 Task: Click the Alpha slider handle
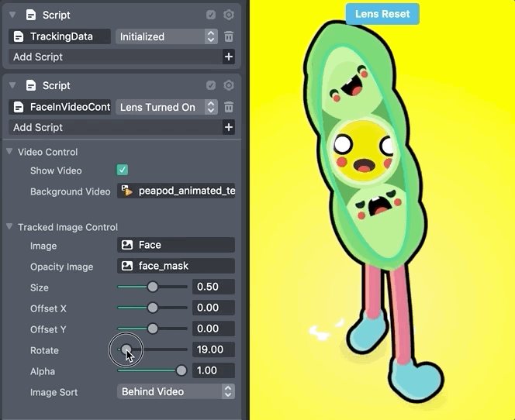tap(181, 370)
